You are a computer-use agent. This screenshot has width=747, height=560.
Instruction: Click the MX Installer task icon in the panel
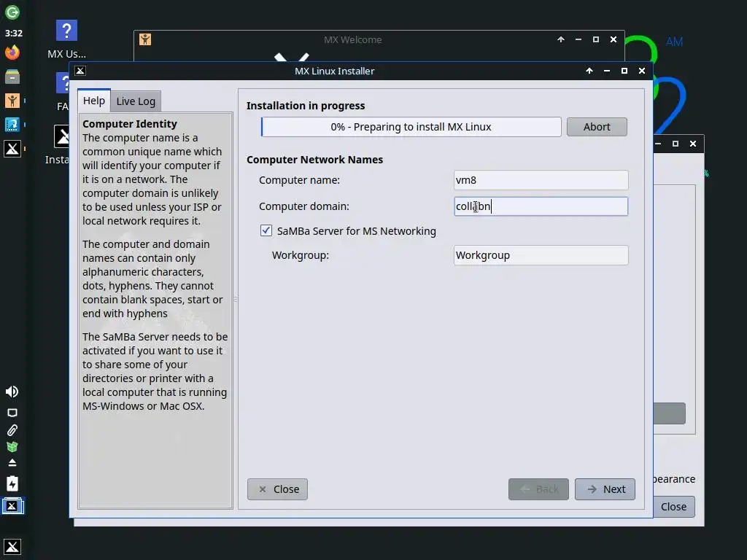12,149
